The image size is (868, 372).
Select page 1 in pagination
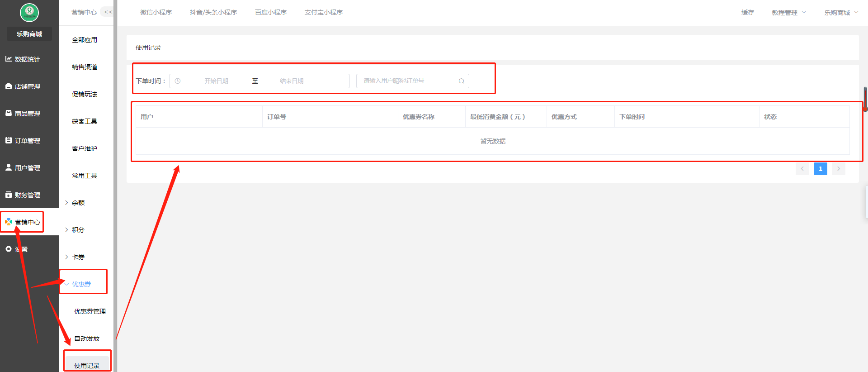pyautogui.click(x=821, y=169)
